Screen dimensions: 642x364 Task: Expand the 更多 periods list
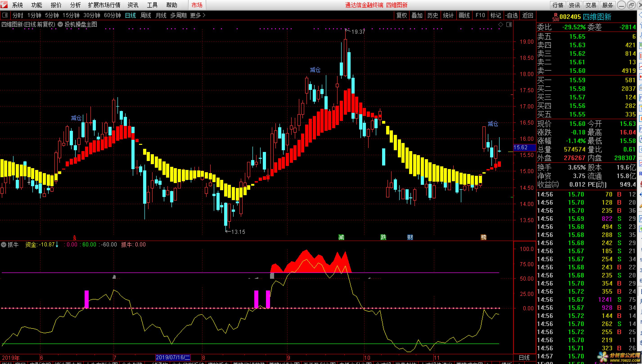point(198,16)
